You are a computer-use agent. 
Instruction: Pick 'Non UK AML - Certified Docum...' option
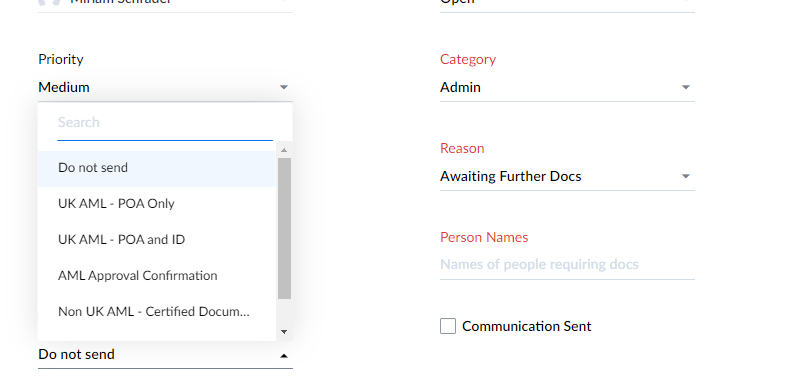pyautogui.click(x=156, y=312)
